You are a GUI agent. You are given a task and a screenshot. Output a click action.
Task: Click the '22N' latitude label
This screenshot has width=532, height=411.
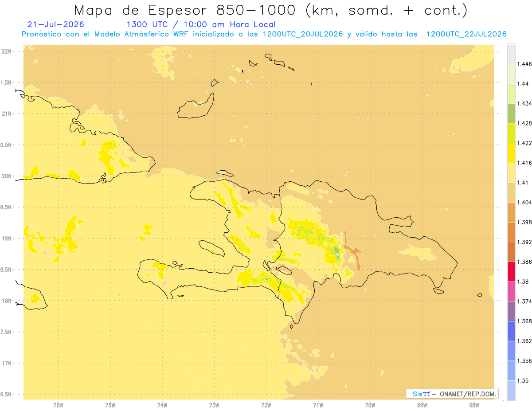pyautogui.click(x=7, y=51)
